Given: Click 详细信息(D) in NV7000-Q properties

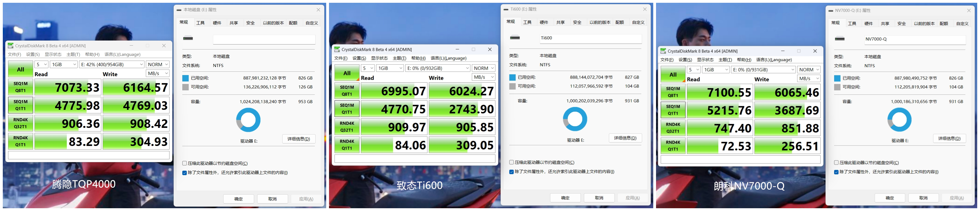Looking at the screenshot, I should 950,138.
